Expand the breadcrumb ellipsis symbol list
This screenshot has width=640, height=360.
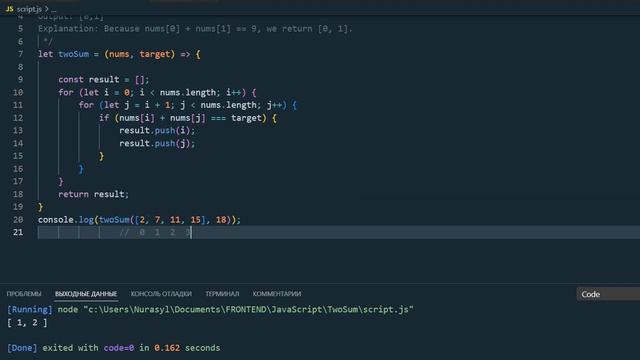(53, 9)
